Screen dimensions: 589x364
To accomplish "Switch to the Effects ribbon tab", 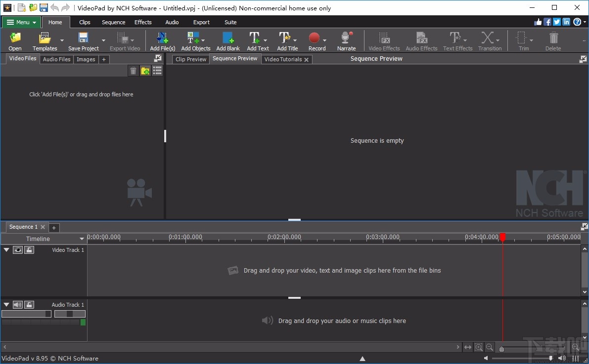I will click(143, 22).
